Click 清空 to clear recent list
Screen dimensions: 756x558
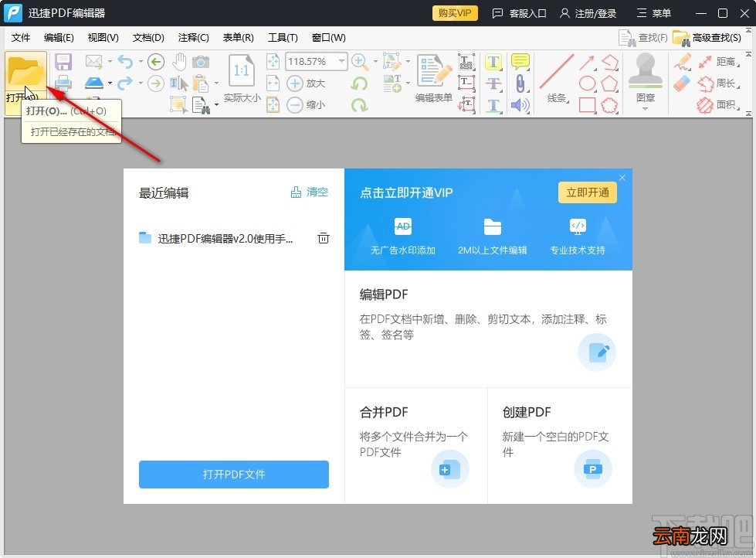coord(310,192)
